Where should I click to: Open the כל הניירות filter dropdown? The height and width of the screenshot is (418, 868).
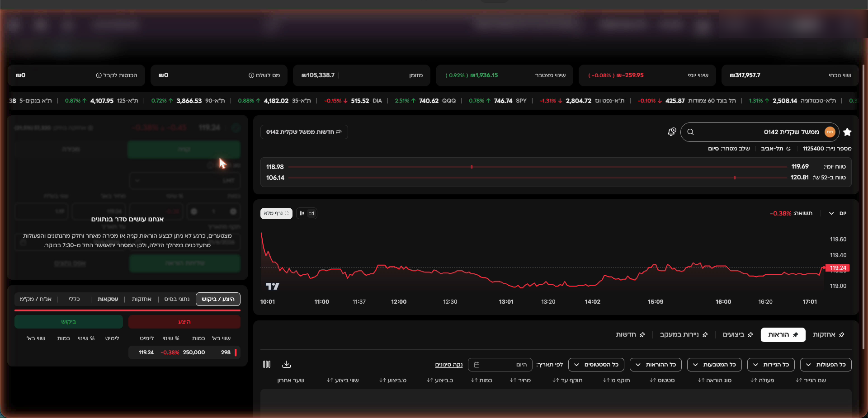pyautogui.click(x=771, y=365)
